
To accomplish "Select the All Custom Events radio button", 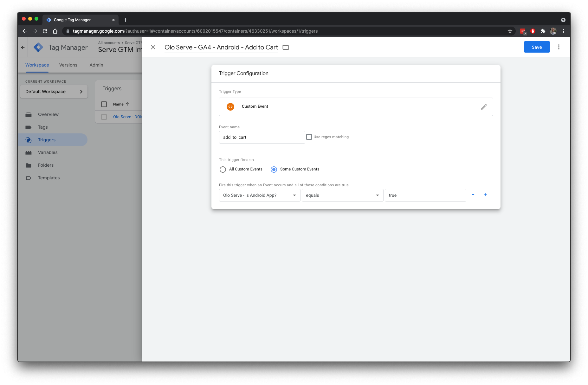I will 223,169.
